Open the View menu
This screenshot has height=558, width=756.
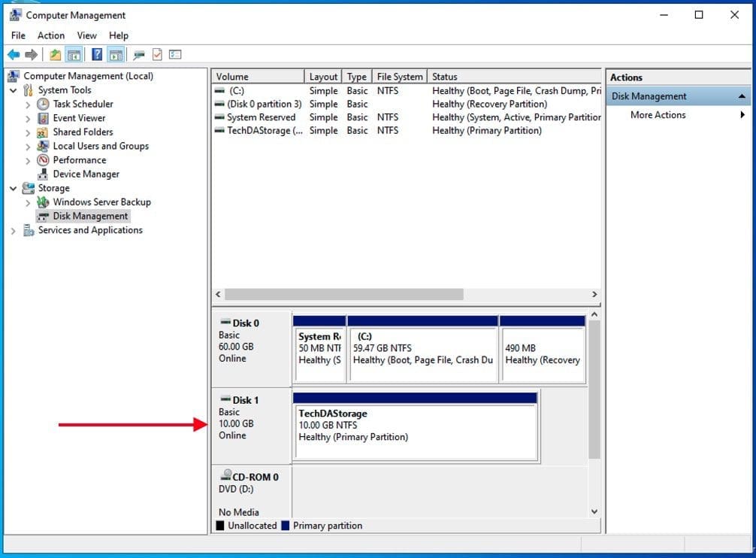pos(86,35)
